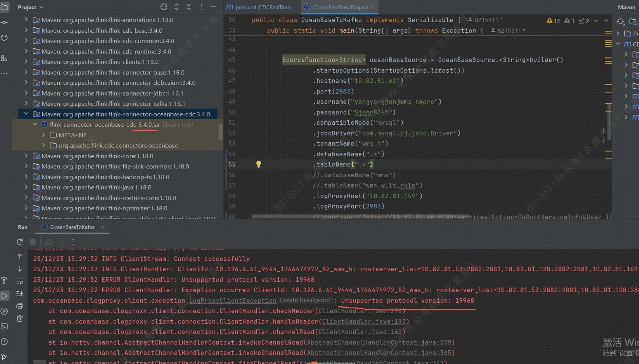
Task: Jump to previous stack trace with up arrow
Action: (20, 256)
